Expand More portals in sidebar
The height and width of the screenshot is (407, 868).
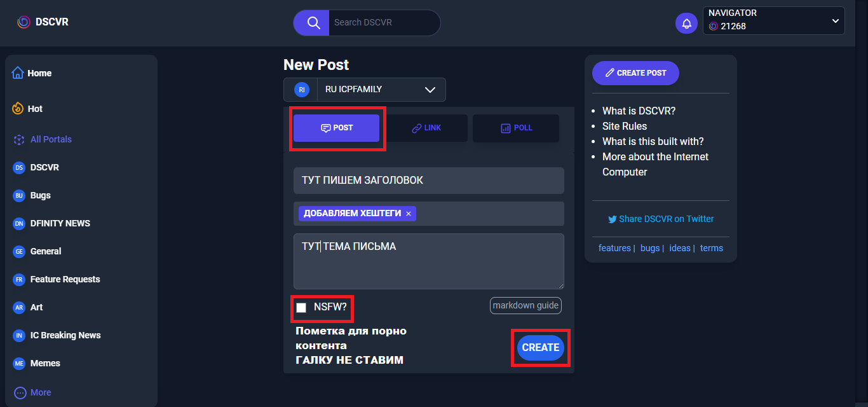20,392
